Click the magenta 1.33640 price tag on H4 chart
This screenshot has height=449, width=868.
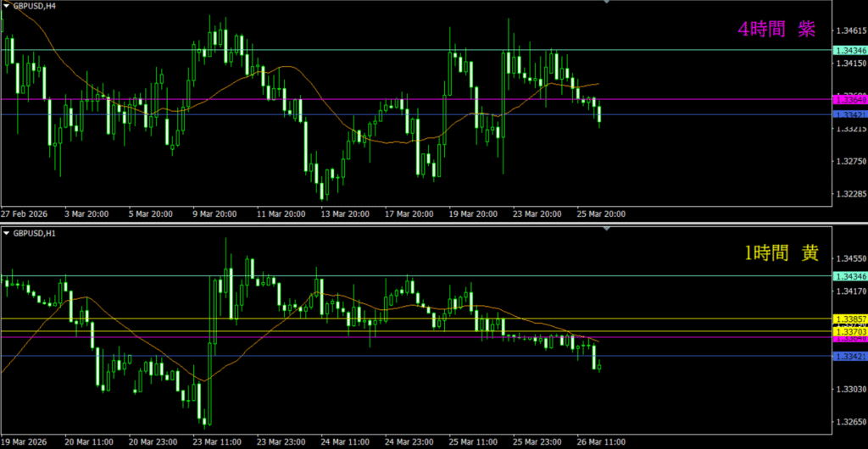849,100
